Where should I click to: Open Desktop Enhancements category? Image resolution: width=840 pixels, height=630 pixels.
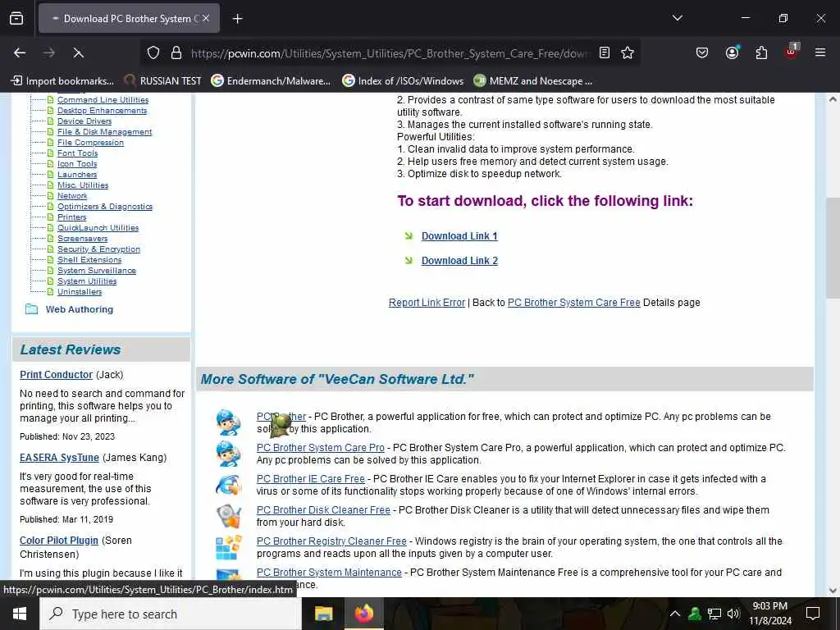click(x=102, y=111)
